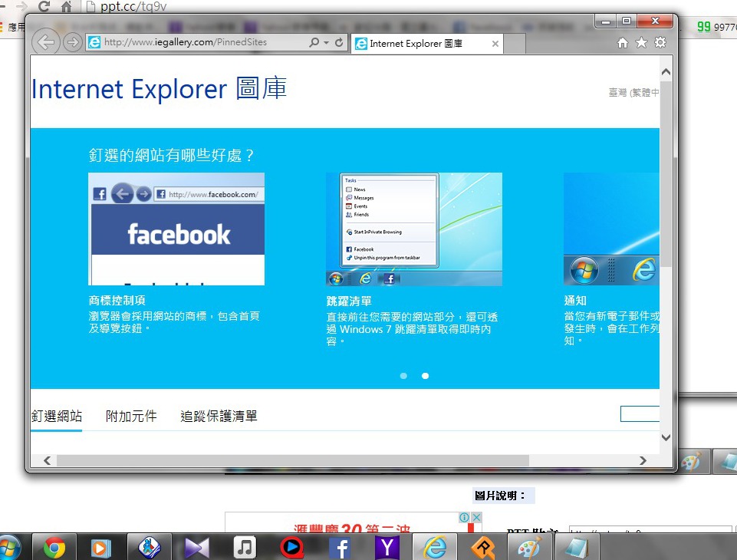Click Paint thumbnail behind IE window
Viewport: 737px width, 560px height.
(691, 462)
